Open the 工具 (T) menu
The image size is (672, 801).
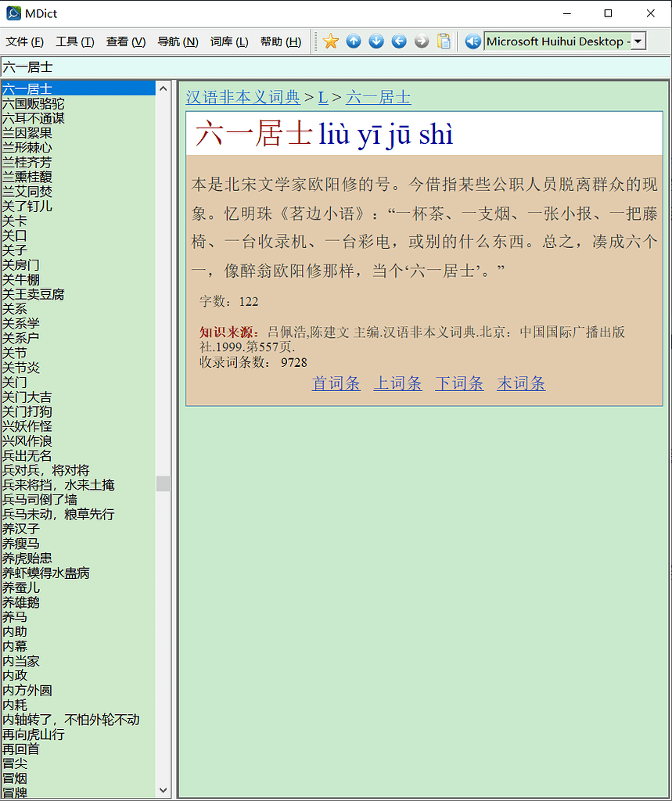click(75, 42)
